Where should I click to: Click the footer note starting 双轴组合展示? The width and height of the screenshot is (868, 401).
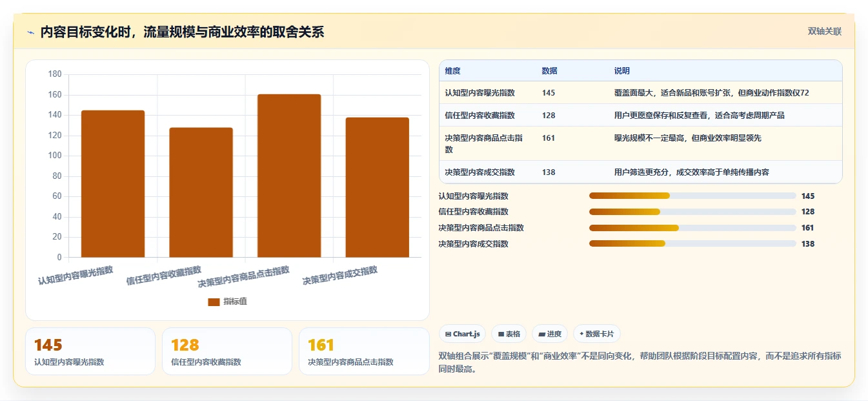(640, 363)
